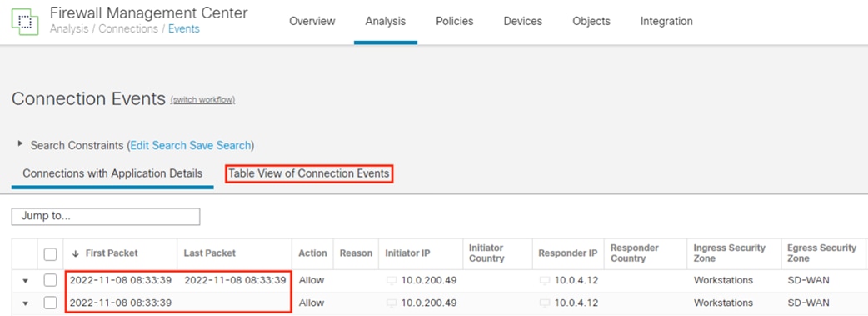Screen dimensions: 868x316
Task: Expand the second connection event row arrow
Action: (x=25, y=303)
